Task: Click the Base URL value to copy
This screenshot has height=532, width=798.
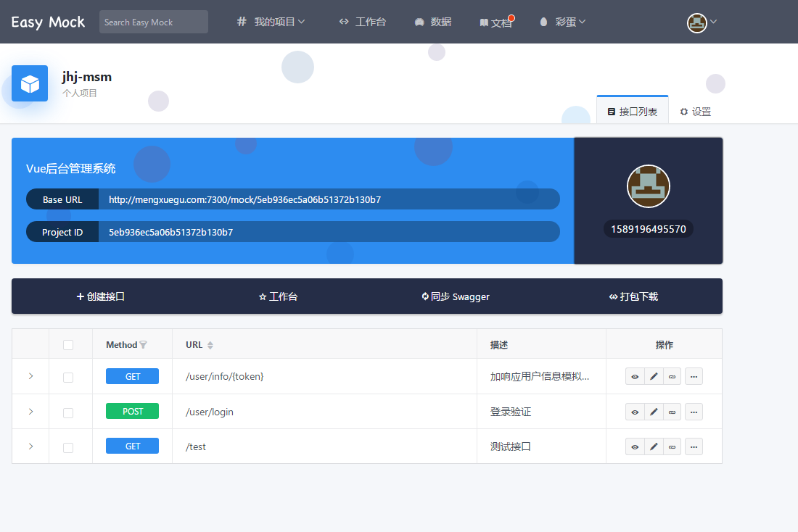Action: pyautogui.click(x=244, y=199)
